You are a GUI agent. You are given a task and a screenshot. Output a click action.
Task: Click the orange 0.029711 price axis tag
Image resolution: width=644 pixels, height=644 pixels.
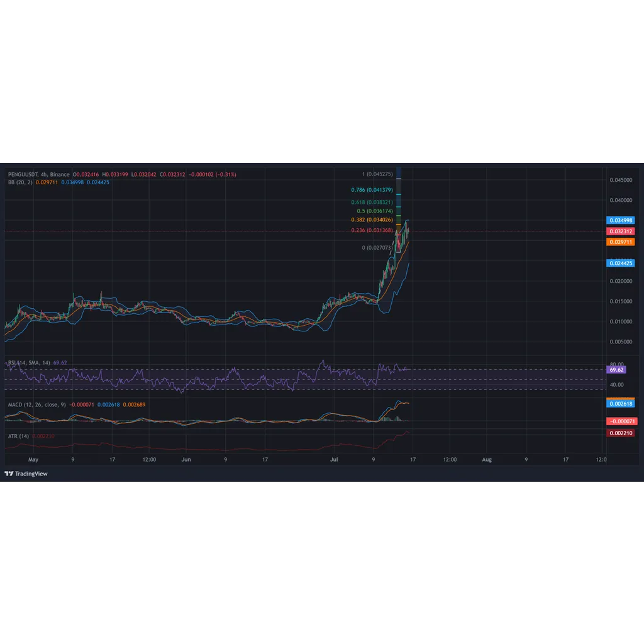(x=621, y=242)
